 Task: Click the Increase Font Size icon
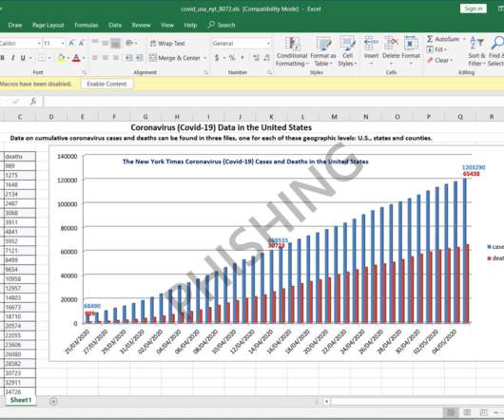point(71,43)
